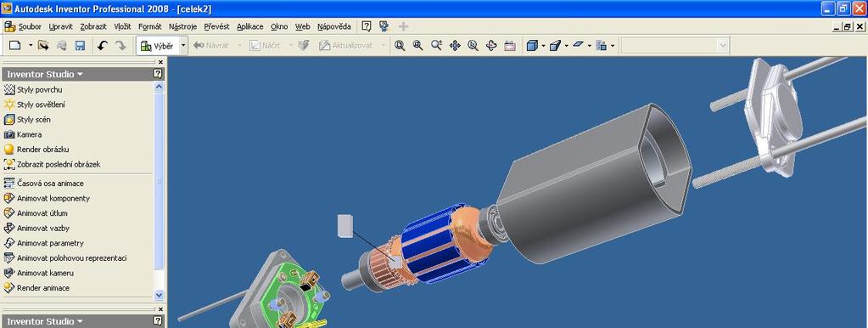
Task: Click the Náčrt sketch button
Action: click(x=266, y=46)
